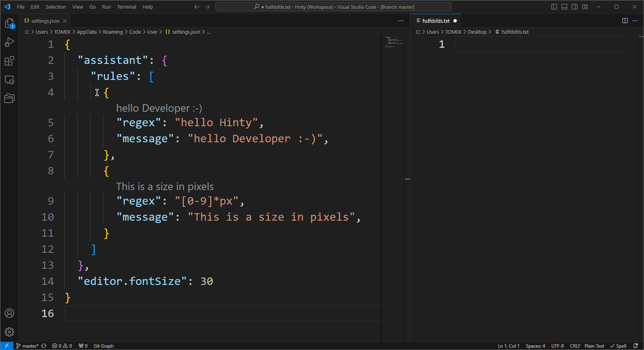Click Desktop in right editor breadcrumb

pos(477,32)
